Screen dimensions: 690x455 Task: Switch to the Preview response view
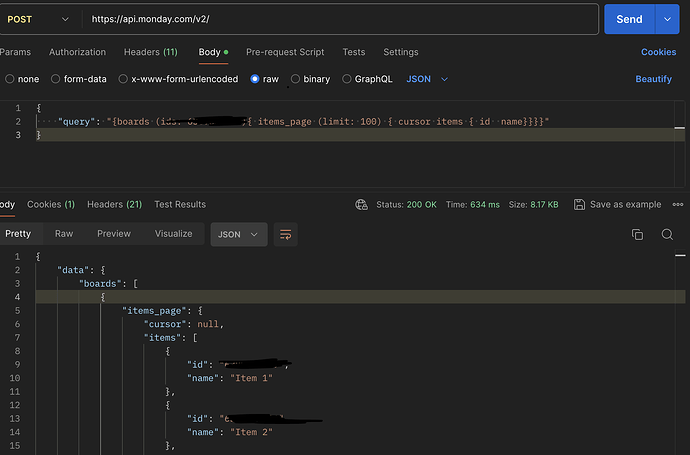(x=114, y=234)
